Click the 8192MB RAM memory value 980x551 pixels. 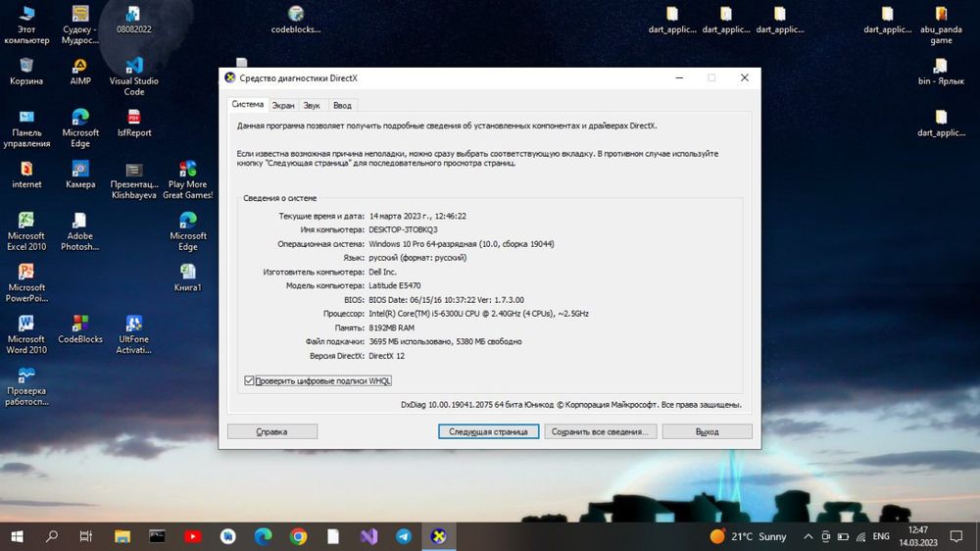(x=391, y=327)
